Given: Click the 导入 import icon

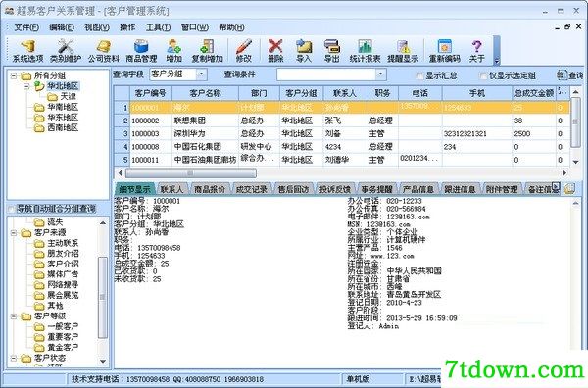Looking at the screenshot, I should pos(304,51).
